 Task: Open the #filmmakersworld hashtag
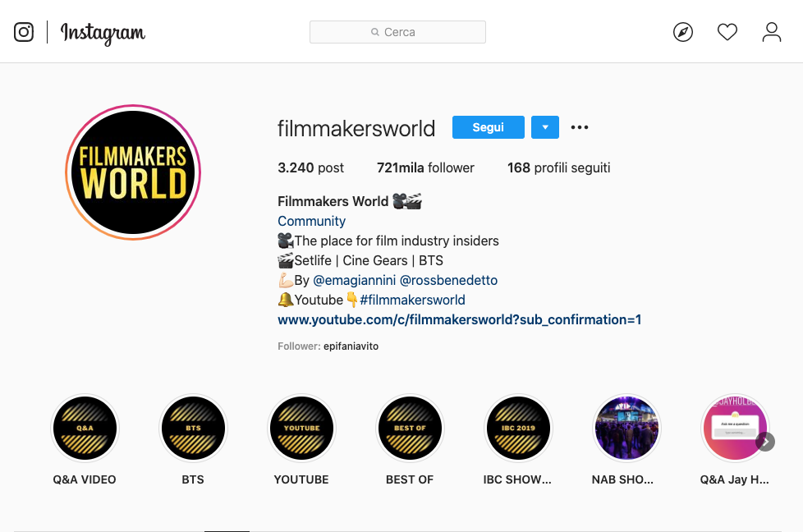click(412, 300)
